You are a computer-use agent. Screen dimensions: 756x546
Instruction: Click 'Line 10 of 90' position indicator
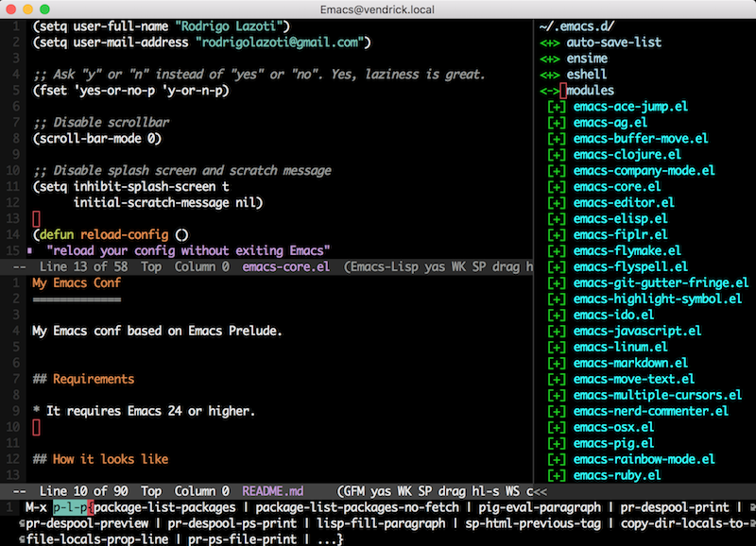(x=84, y=491)
